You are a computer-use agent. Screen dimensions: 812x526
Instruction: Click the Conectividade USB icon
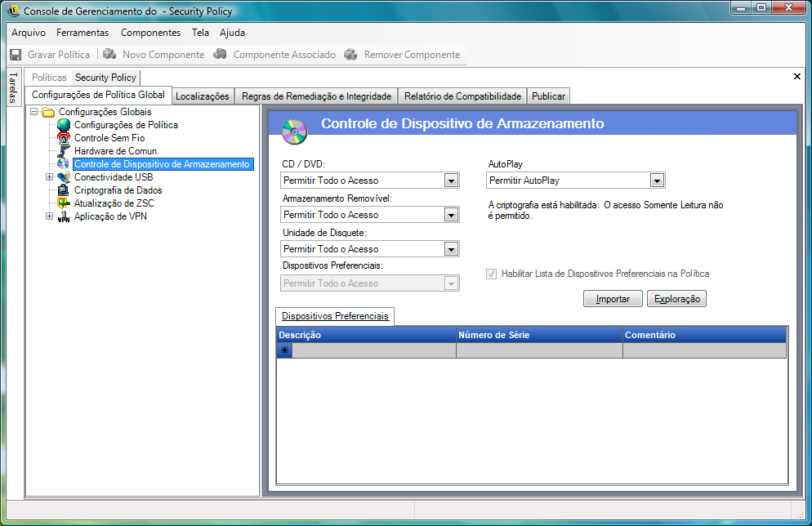tap(64, 177)
